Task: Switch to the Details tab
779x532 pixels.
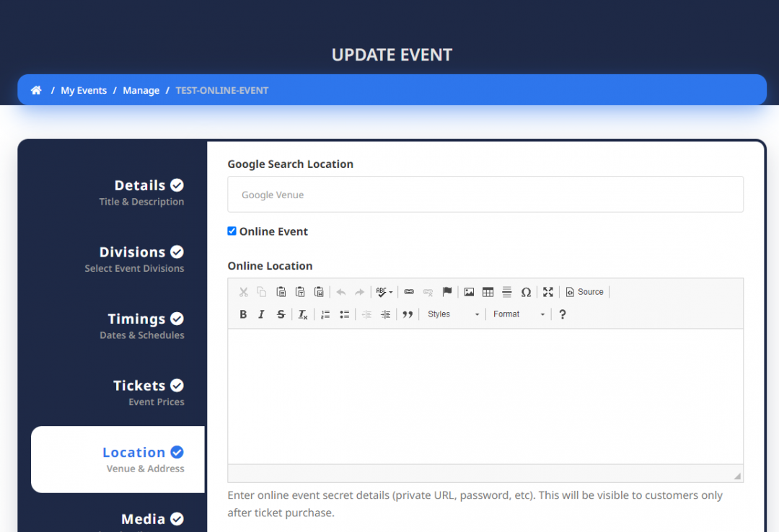Action: 141,192
